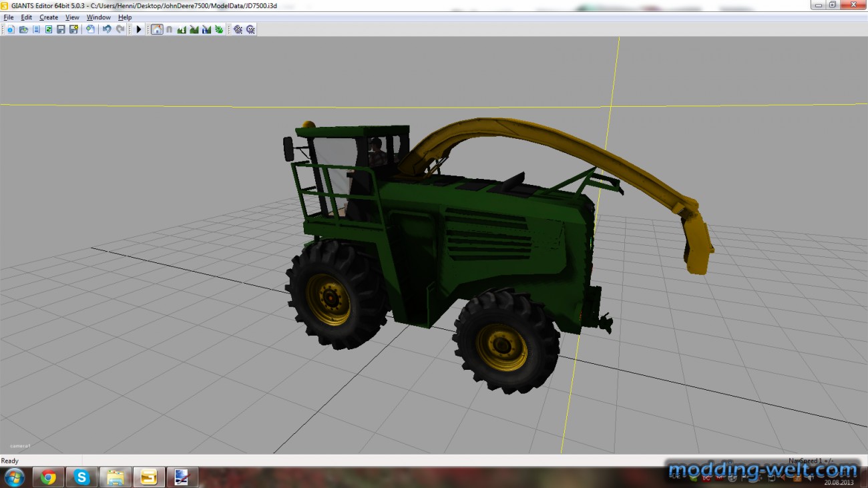Click the Play arrow icon
This screenshot has height=488, width=868.
139,29
